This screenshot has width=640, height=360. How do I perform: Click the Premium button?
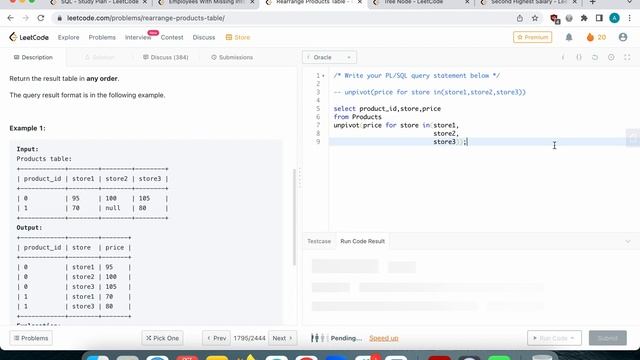point(532,37)
